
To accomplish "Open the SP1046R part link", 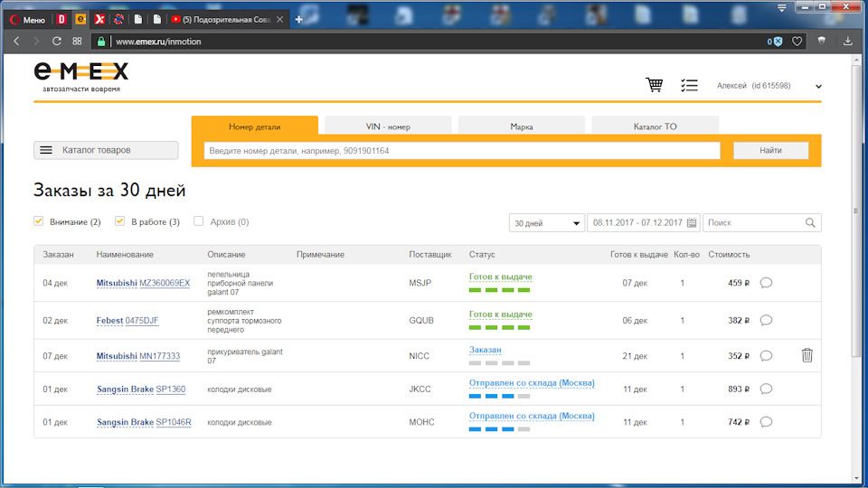I will (x=174, y=422).
